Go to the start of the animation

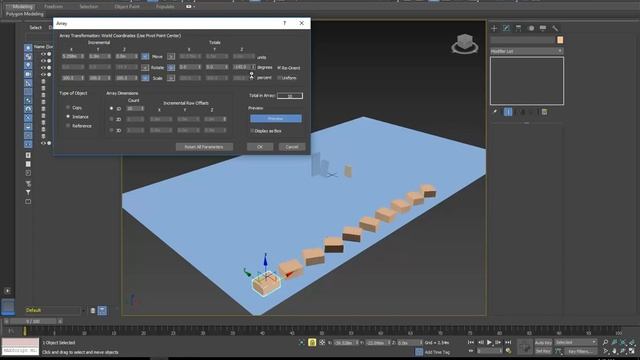471,342
